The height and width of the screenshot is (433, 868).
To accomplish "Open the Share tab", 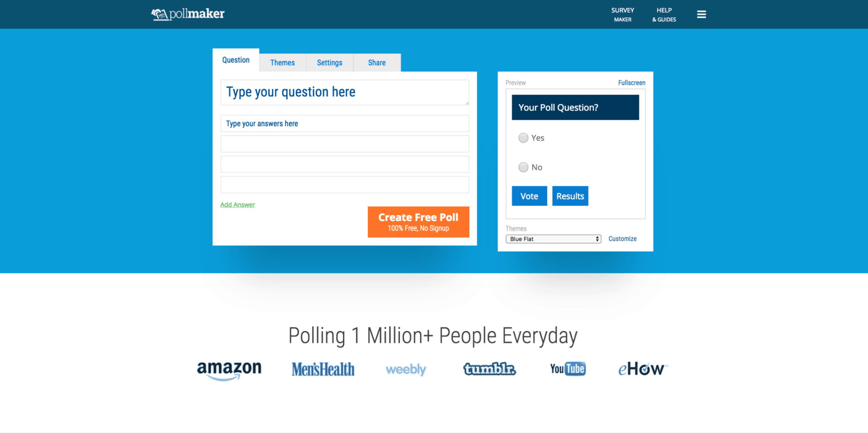I will (x=377, y=63).
